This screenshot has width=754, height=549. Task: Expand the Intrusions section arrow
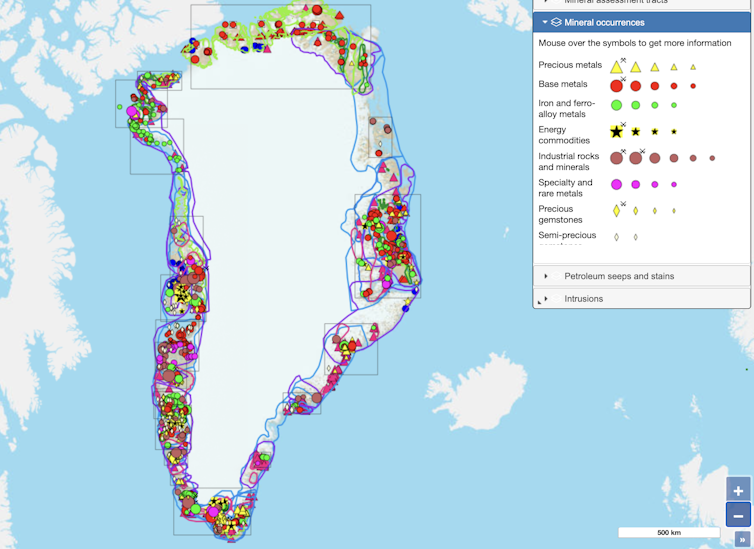546,299
